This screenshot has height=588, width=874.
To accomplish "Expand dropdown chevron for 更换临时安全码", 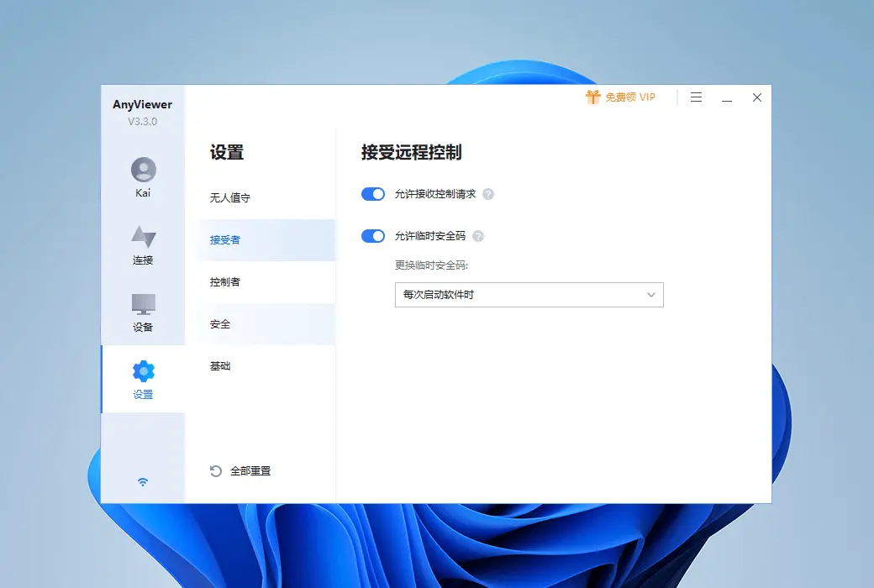I will (x=650, y=295).
